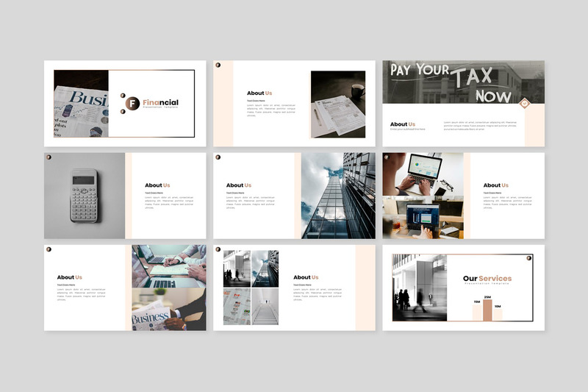Click the diamond badge icon below tax banner

(x=525, y=103)
